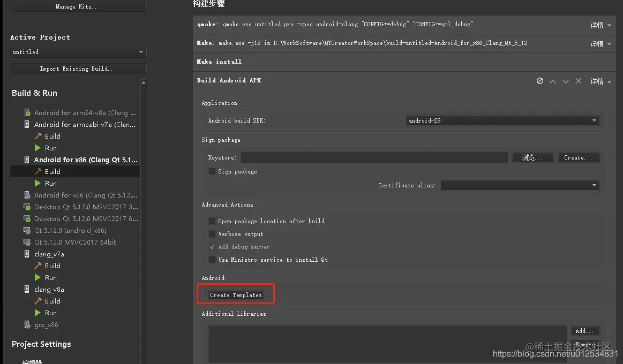This screenshot has height=364, width=623.
Task: Toggle Add debug server checkbox
Action: click(x=212, y=247)
